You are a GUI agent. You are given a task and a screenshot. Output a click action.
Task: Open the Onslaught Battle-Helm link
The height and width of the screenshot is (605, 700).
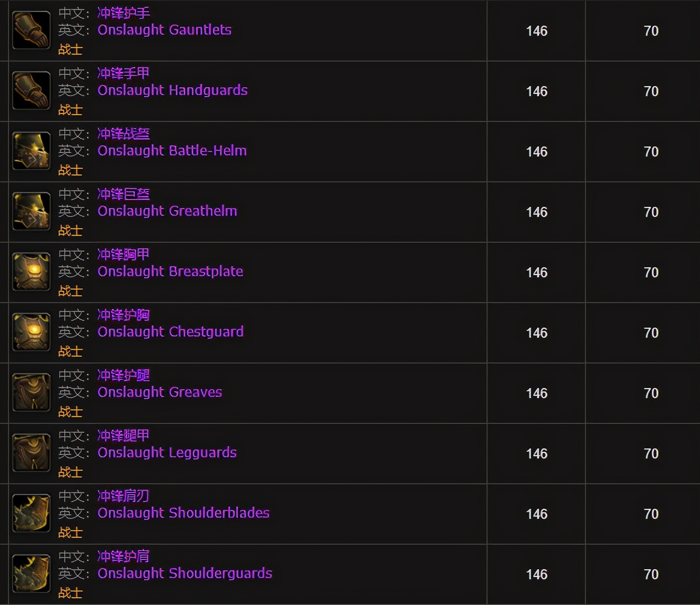click(172, 150)
